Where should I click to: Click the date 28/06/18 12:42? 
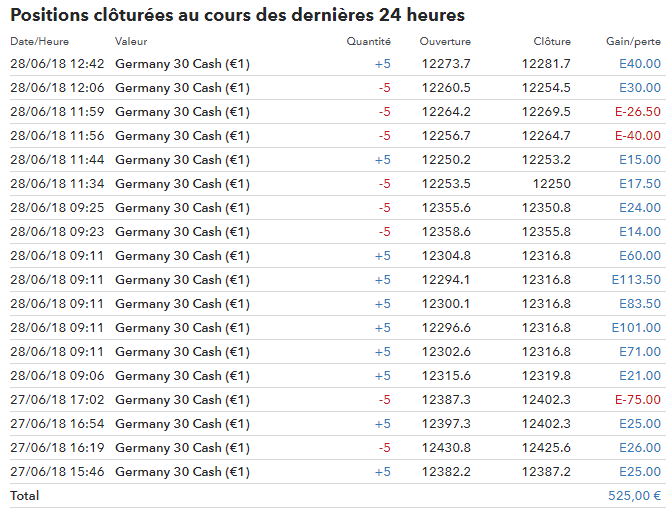pos(57,64)
